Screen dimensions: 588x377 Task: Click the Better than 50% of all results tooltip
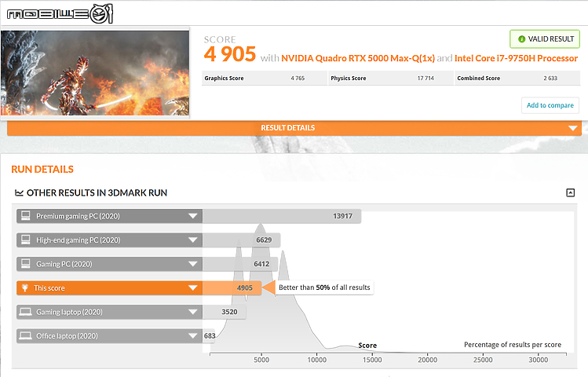[x=324, y=287]
